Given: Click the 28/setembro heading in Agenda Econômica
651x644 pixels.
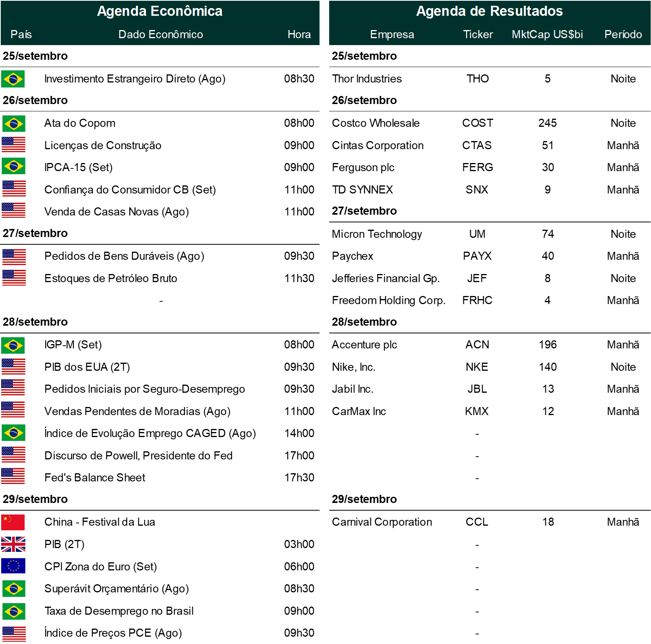Looking at the screenshot, I should (35, 322).
